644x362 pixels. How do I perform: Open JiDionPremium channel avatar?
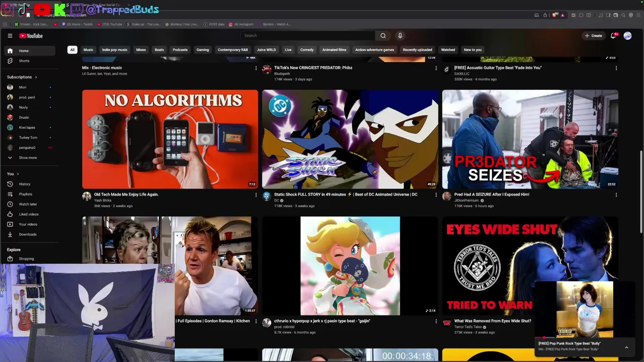click(447, 196)
